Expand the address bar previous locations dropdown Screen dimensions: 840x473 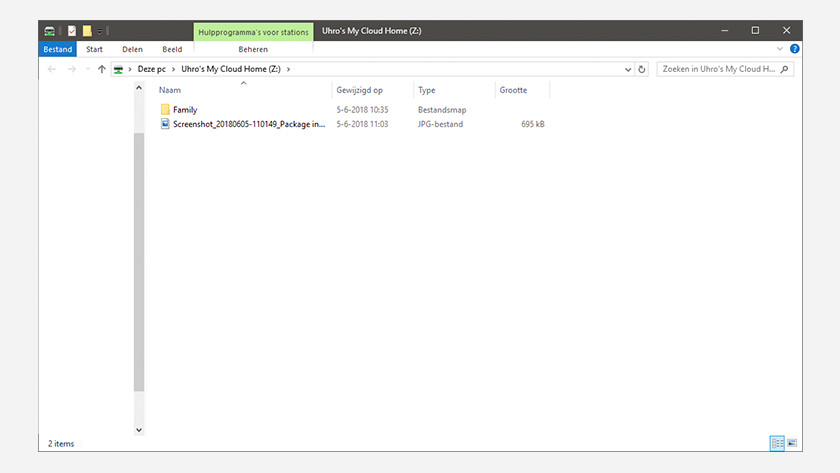click(x=627, y=70)
